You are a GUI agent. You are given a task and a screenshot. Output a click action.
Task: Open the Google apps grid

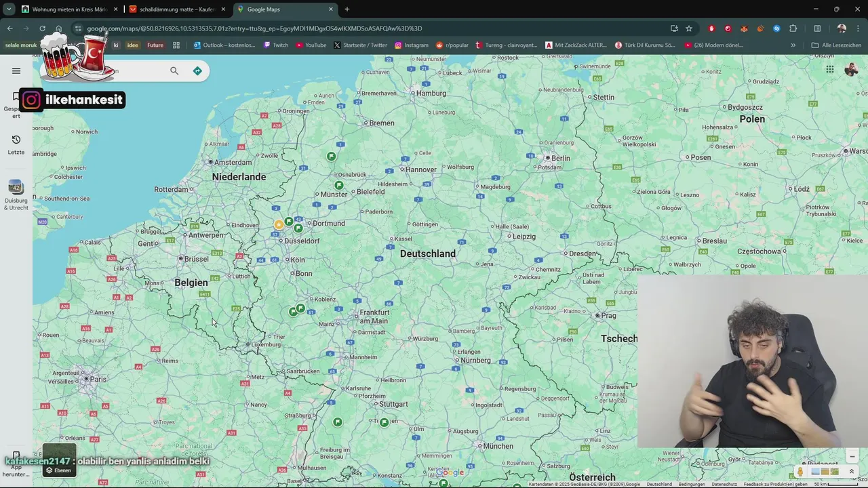(829, 69)
